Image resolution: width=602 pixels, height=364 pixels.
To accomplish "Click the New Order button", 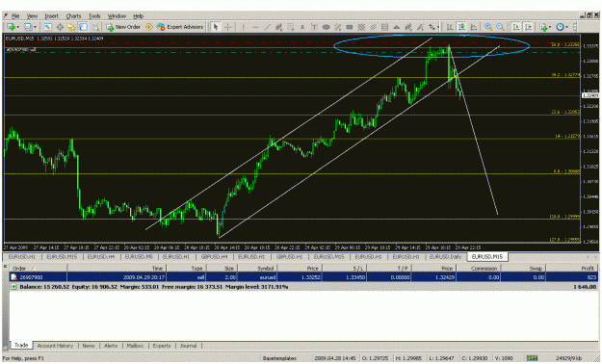I will point(123,27).
